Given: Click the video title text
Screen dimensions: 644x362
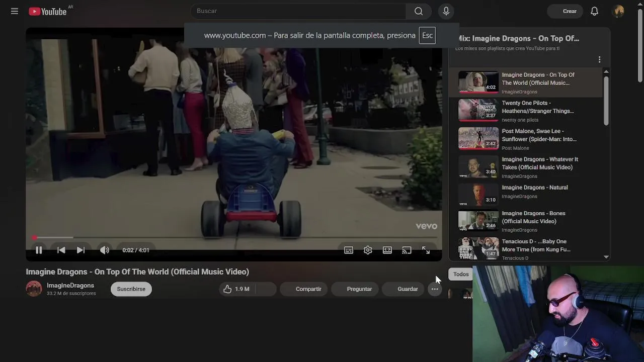Looking at the screenshot, I should point(137,271).
